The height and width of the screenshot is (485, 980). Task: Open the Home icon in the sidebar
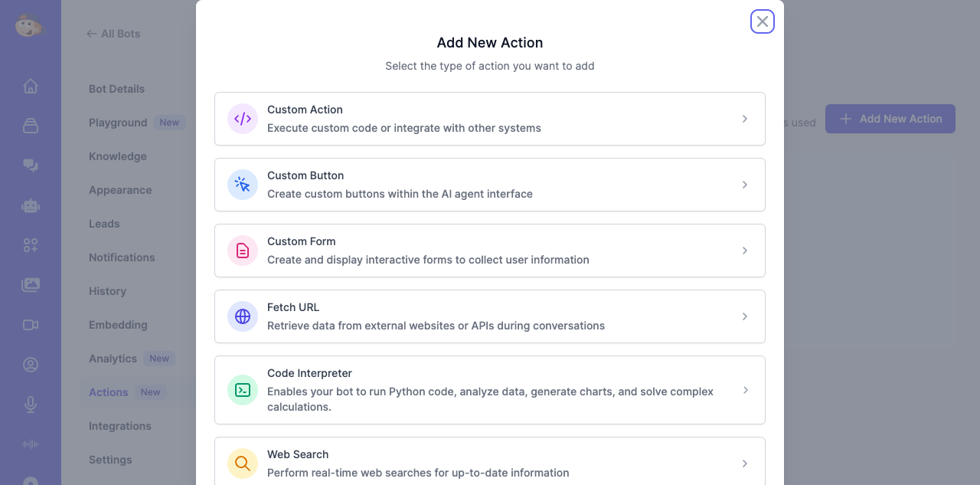pyautogui.click(x=31, y=86)
